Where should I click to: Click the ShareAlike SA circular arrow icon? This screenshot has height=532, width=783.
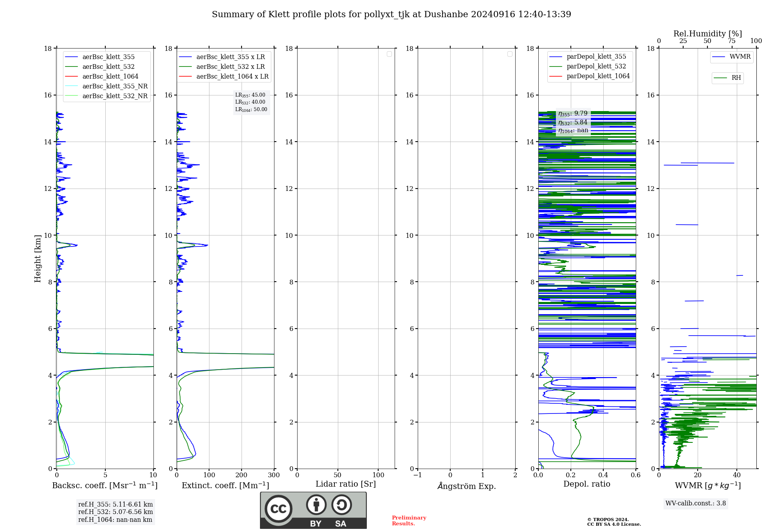(341, 505)
